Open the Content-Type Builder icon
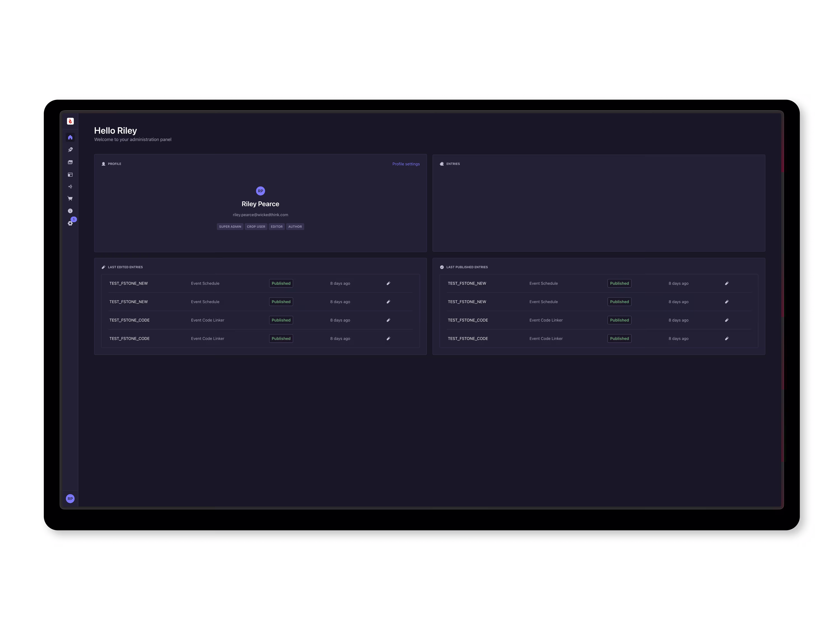This screenshot has height=630, width=840. pyautogui.click(x=70, y=175)
